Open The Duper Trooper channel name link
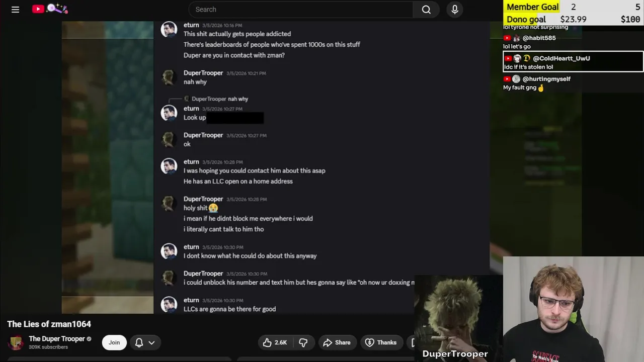Viewport: 644px width, 362px height. pos(57,339)
